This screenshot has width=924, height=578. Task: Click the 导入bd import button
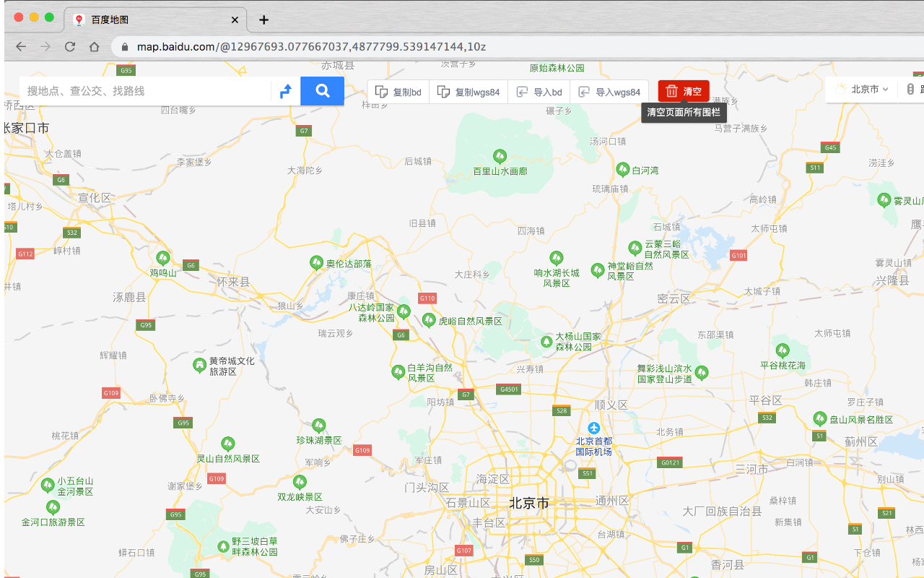(539, 91)
